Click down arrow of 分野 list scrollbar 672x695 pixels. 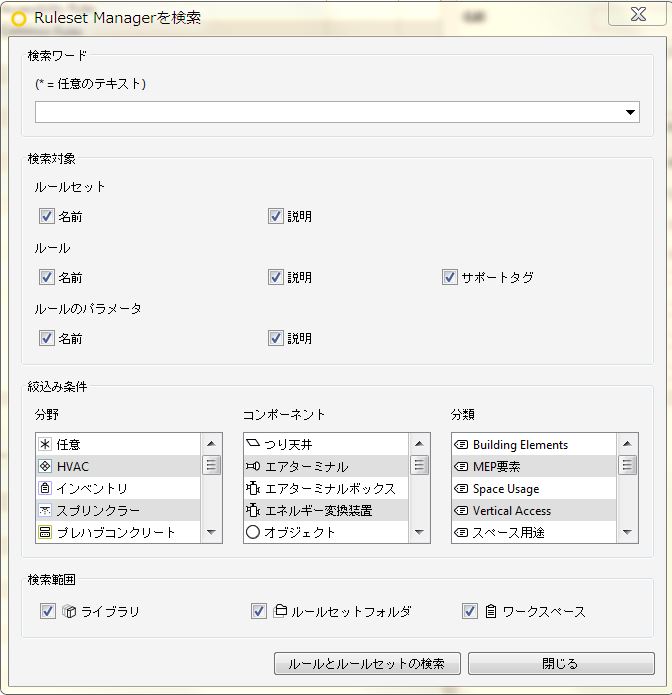click(211, 532)
